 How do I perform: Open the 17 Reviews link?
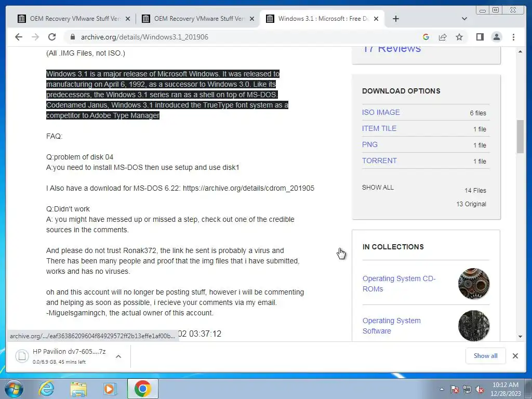click(x=392, y=49)
